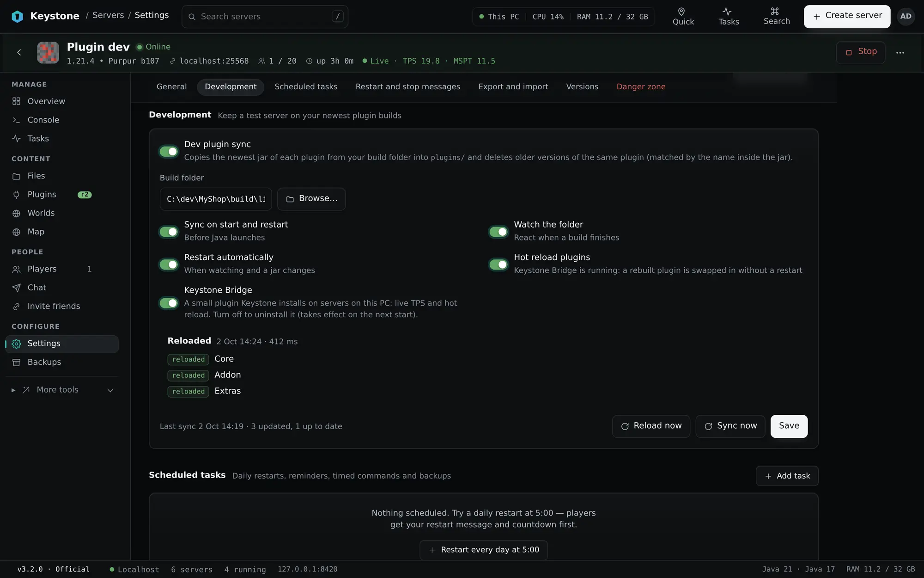Click the Plugin dev server avatar
Screen dimensions: 924x578
[x=48, y=53]
